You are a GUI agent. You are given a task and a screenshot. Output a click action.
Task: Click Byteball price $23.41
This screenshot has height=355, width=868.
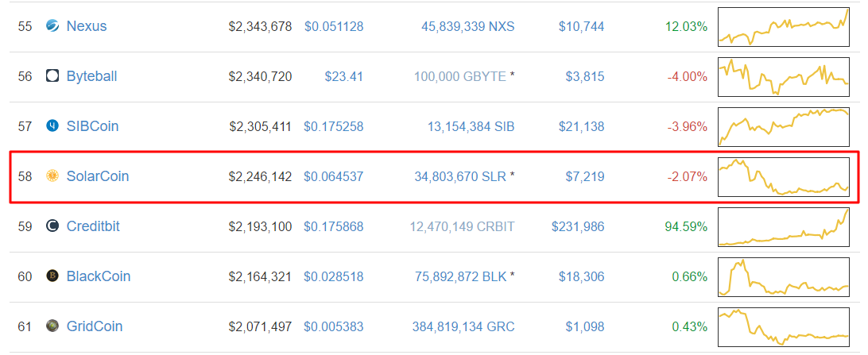(x=343, y=76)
